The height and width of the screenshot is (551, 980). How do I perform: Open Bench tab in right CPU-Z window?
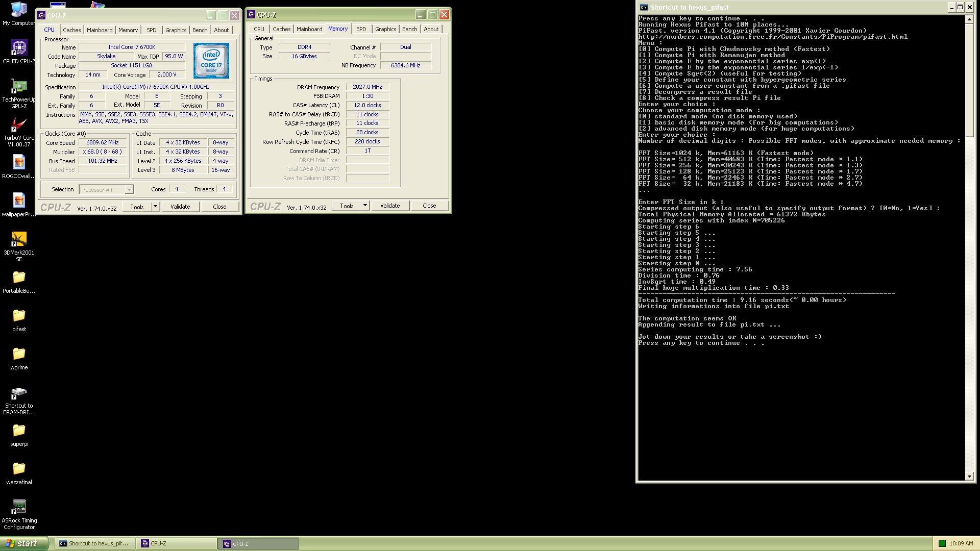[410, 29]
